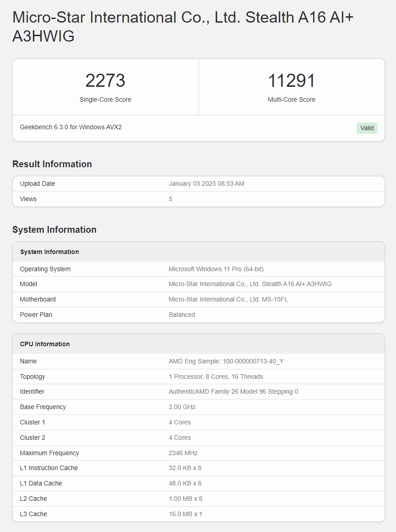Select the Cluster 1 '4 Cores' value
396x532 pixels.
(179, 423)
